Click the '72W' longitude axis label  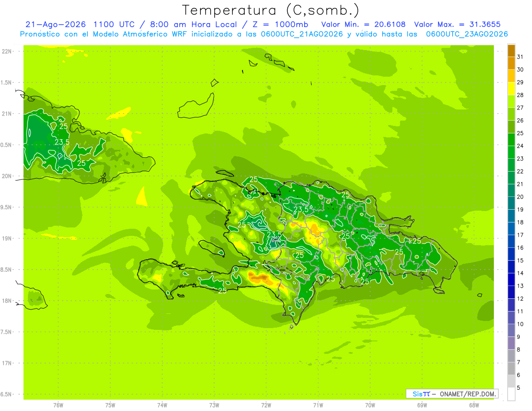[x=266, y=405]
